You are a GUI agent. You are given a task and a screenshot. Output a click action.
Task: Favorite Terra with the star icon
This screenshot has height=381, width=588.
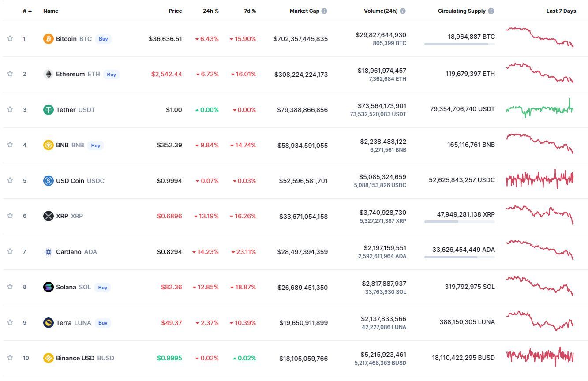pos(10,322)
